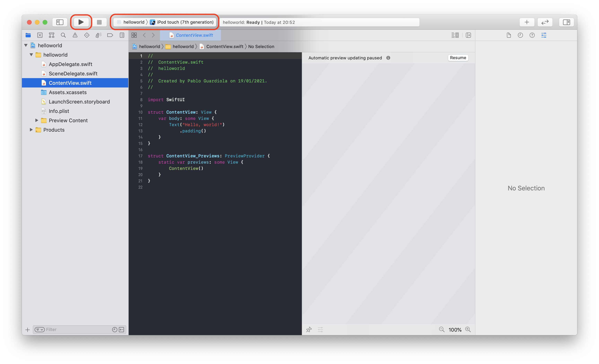This screenshot has width=599, height=364.
Task: Place cursor on line 12 Text("Hello, world!")
Action: [197, 125]
